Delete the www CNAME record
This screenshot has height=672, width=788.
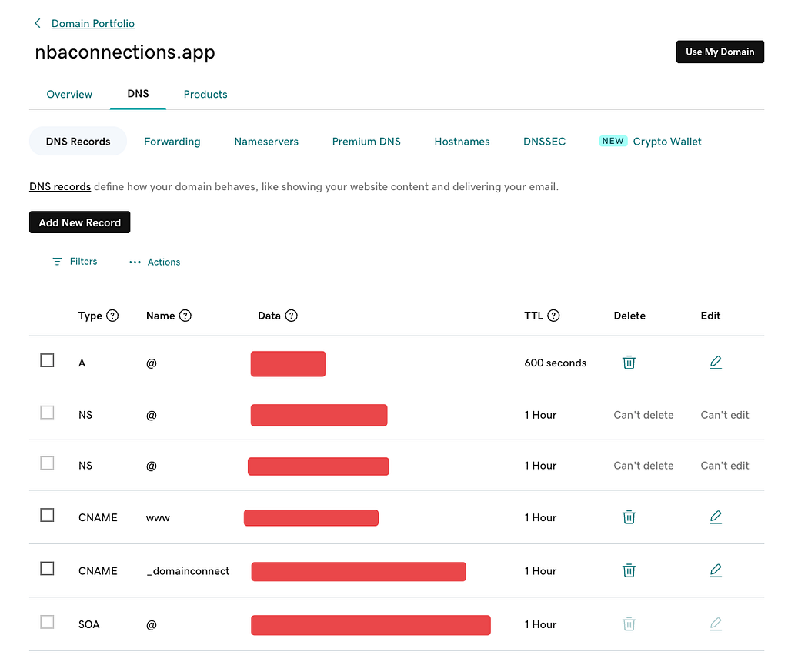pos(629,517)
